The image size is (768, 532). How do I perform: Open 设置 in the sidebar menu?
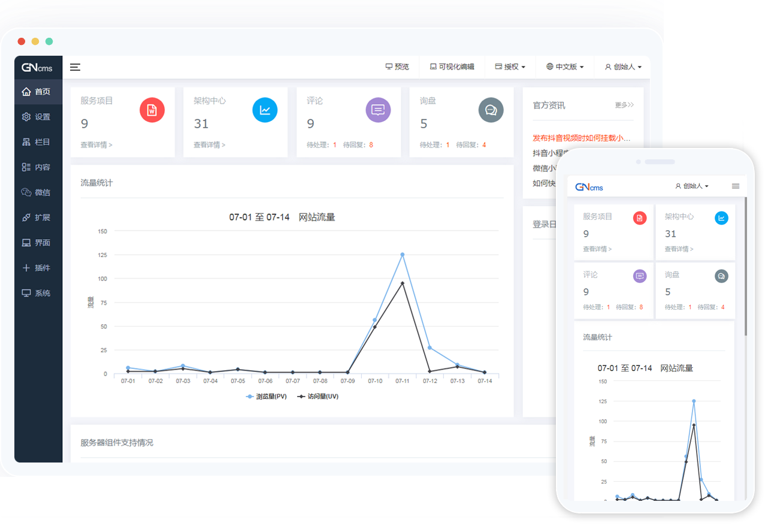pos(37,117)
